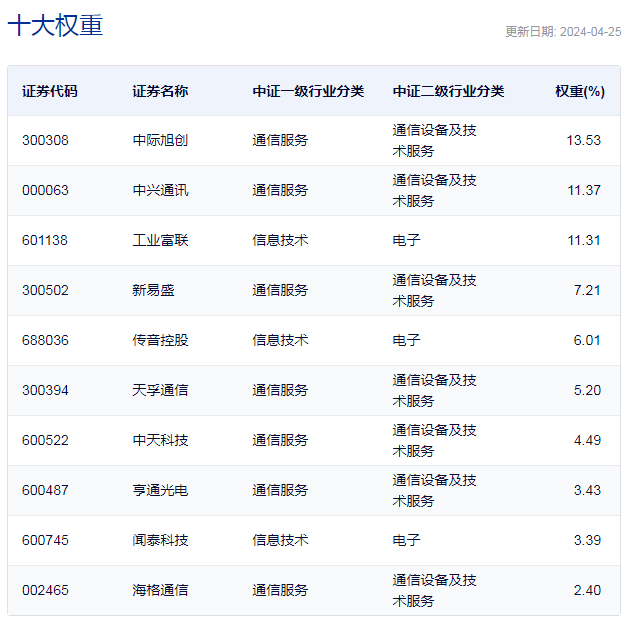Image resolution: width=628 pixels, height=620 pixels.
Task: Select security code 002465
Action: point(45,591)
